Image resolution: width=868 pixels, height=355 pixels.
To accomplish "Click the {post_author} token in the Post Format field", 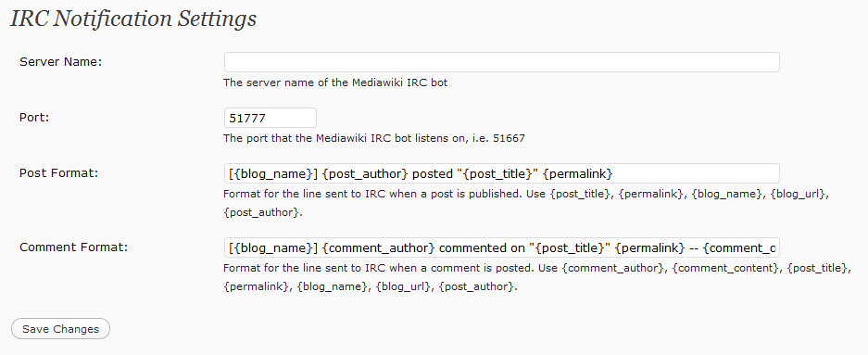I will click(x=365, y=173).
